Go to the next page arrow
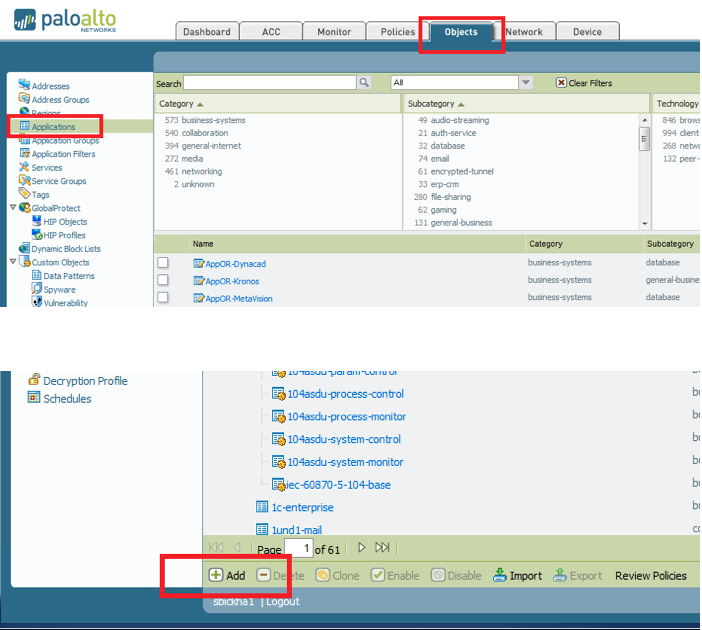 [x=362, y=548]
